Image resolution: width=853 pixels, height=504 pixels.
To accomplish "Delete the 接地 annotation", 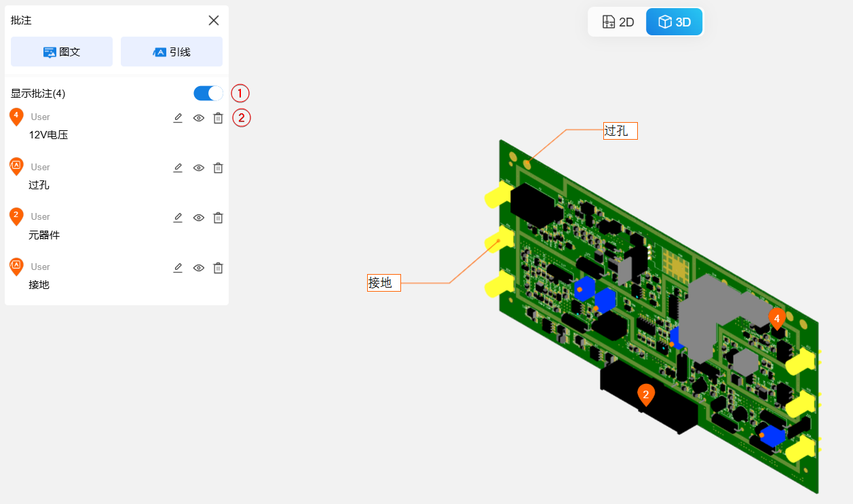I will [218, 268].
